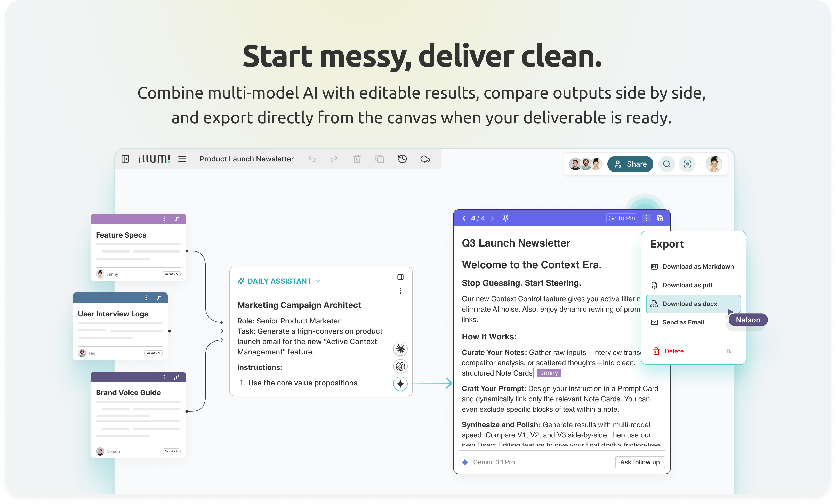Pin the current result version
Image resolution: width=836 pixels, height=504 pixels.
point(505,218)
